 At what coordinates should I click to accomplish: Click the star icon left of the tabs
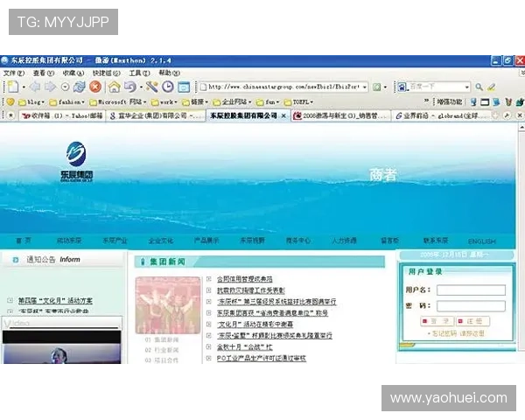[x=10, y=115]
